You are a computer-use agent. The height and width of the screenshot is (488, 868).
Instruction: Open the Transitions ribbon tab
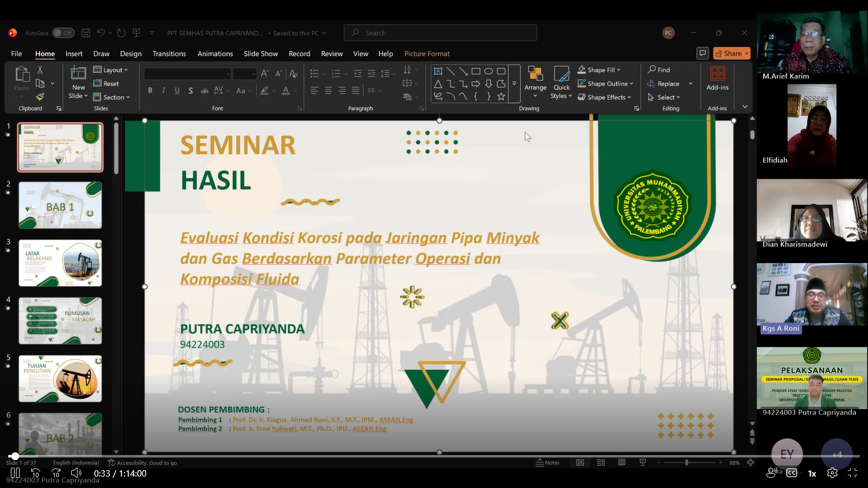pyautogui.click(x=169, y=54)
